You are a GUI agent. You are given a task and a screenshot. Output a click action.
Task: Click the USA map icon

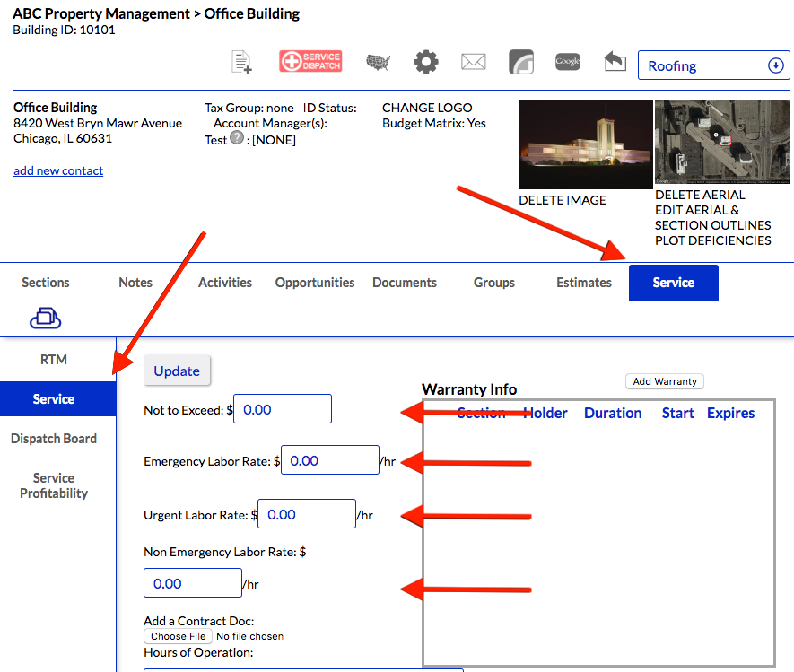379,62
